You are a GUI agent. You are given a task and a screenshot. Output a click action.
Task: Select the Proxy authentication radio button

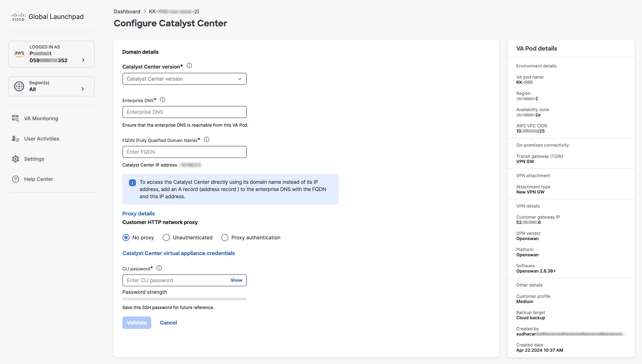coord(225,238)
